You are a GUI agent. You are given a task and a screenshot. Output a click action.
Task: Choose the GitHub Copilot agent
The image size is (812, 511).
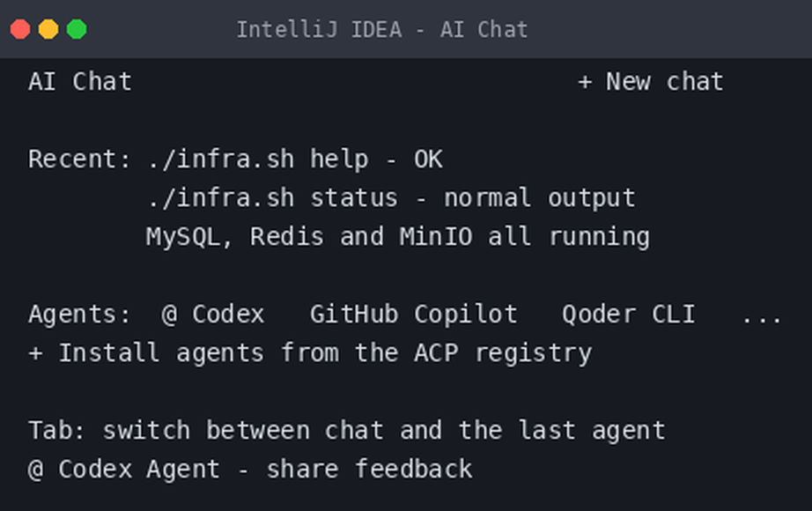point(413,315)
